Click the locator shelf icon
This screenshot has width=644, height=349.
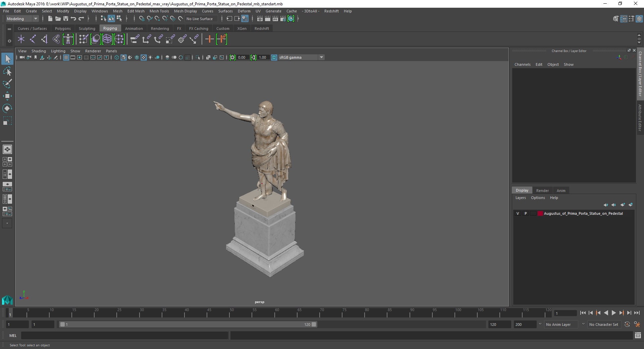pos(21,39)
